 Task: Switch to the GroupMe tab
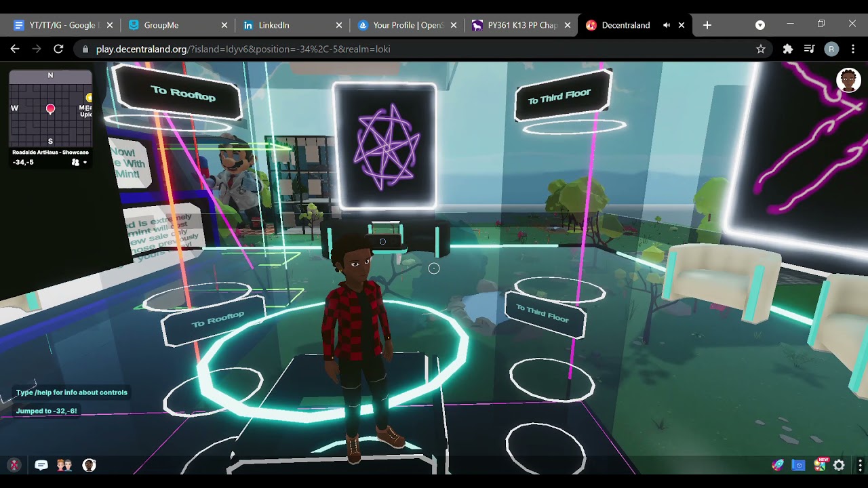[178, 25]
